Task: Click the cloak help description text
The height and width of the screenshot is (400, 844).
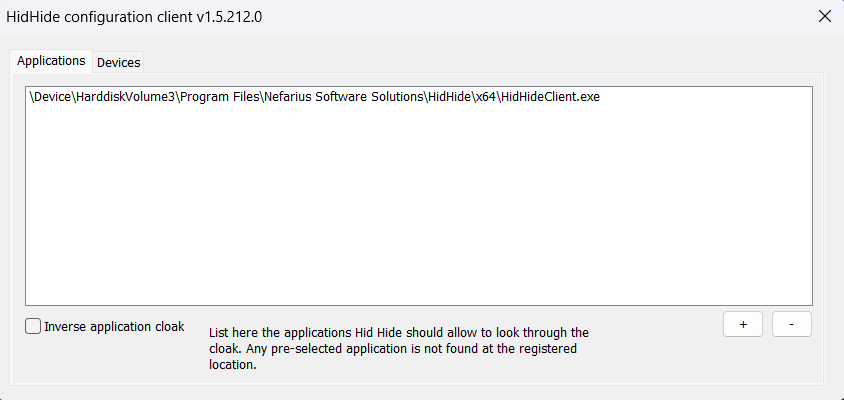Action: 398,348
